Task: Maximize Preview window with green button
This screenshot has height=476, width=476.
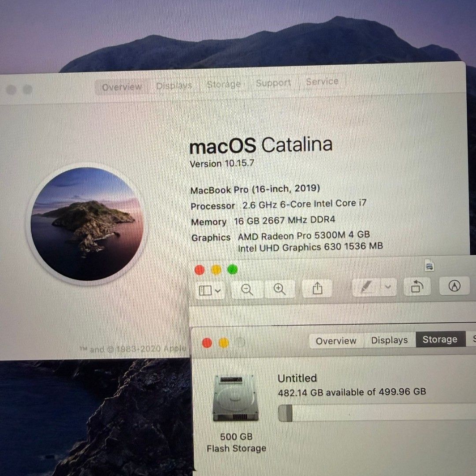Action: tap(233, 269)
